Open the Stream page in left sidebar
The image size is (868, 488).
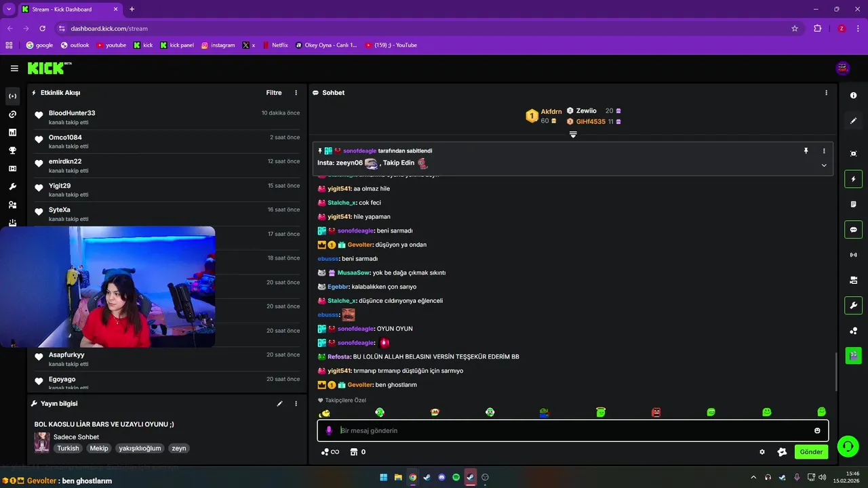click(12, 96)
